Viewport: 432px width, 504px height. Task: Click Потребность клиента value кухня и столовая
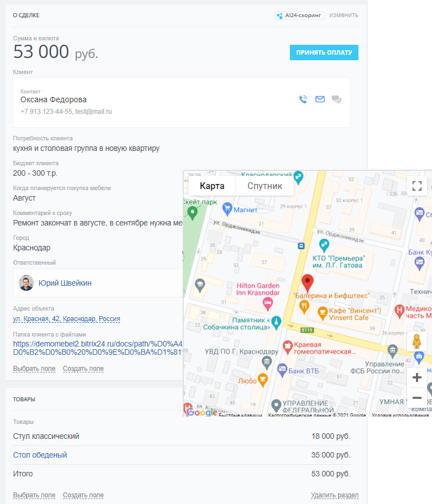86,149
